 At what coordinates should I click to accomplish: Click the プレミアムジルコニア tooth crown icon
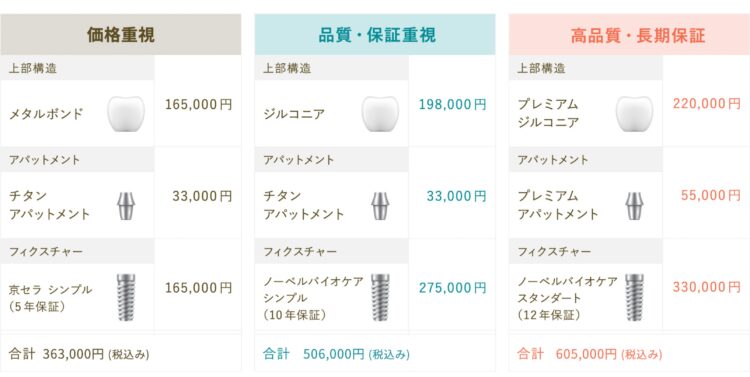click(x=634, y=114)
